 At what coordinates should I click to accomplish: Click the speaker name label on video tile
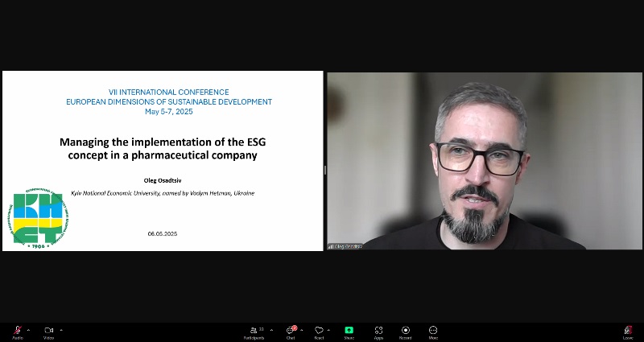[x=345, y=246]
